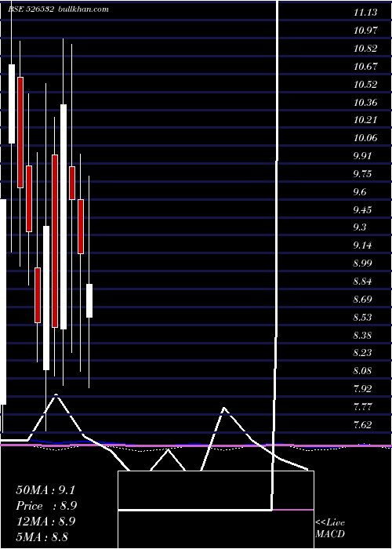Image resolution: width=392 pixels, height=549 pixels.
Task: Click the 7.92 price axis label
Action: click(362, 389)
